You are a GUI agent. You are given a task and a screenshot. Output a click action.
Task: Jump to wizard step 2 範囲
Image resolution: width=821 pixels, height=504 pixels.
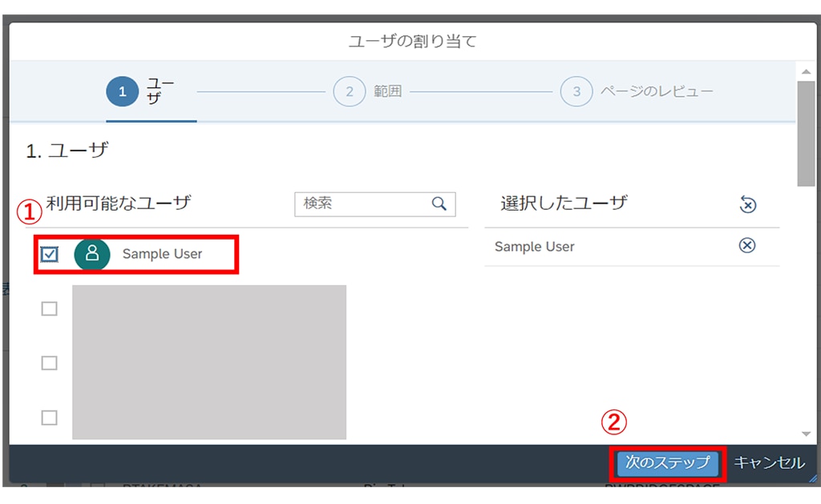tap(350, 91)
